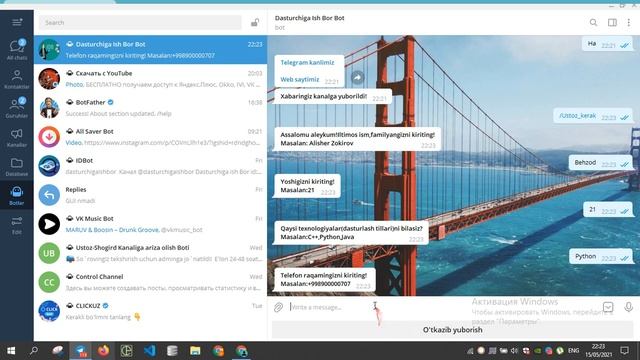Viewport: 640px width, 360px height.
Task: Open the chat header title Dasturchiga Ish Bor Bot
Action: [309, 18]
